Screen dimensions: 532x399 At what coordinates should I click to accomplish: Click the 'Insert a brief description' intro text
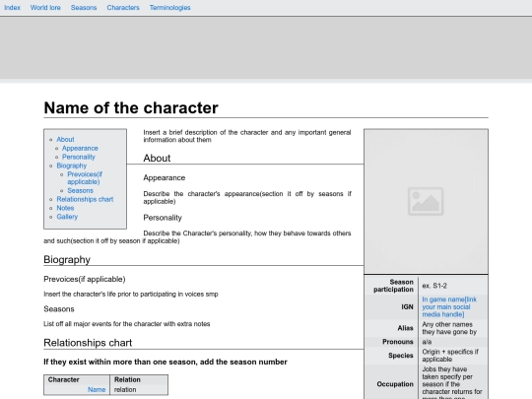[x=247, y=136]
